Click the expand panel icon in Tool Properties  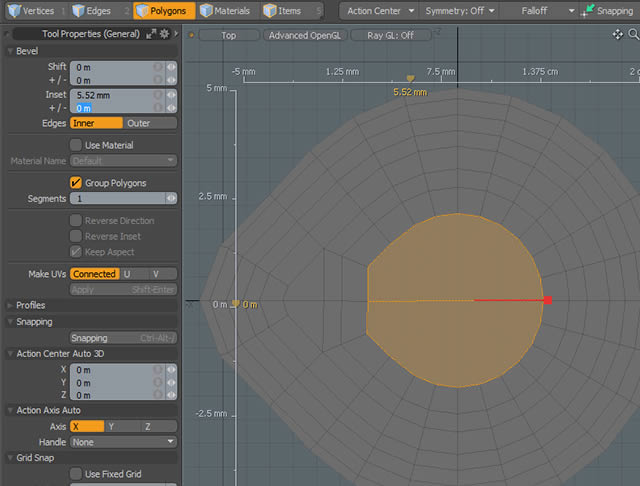[x=151, y=34]
